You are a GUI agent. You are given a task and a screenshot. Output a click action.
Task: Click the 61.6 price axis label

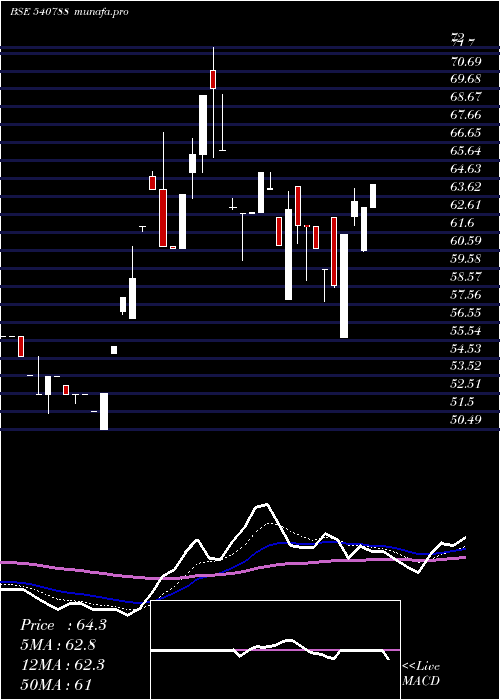point(462,222)
